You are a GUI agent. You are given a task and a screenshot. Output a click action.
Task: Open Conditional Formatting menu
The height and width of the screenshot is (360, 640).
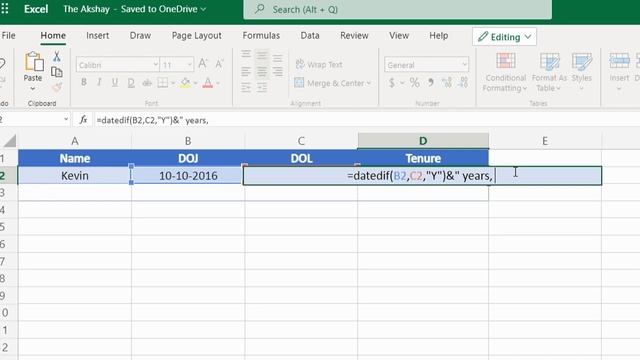tap(505, 73)
